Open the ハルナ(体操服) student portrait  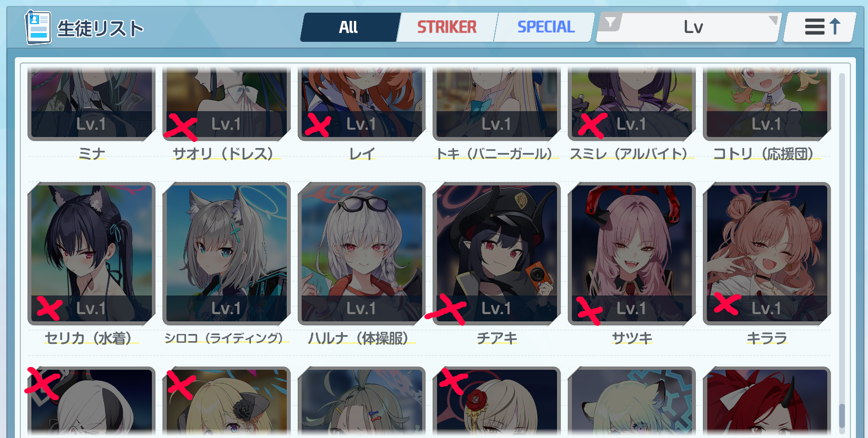click(362, 254)
